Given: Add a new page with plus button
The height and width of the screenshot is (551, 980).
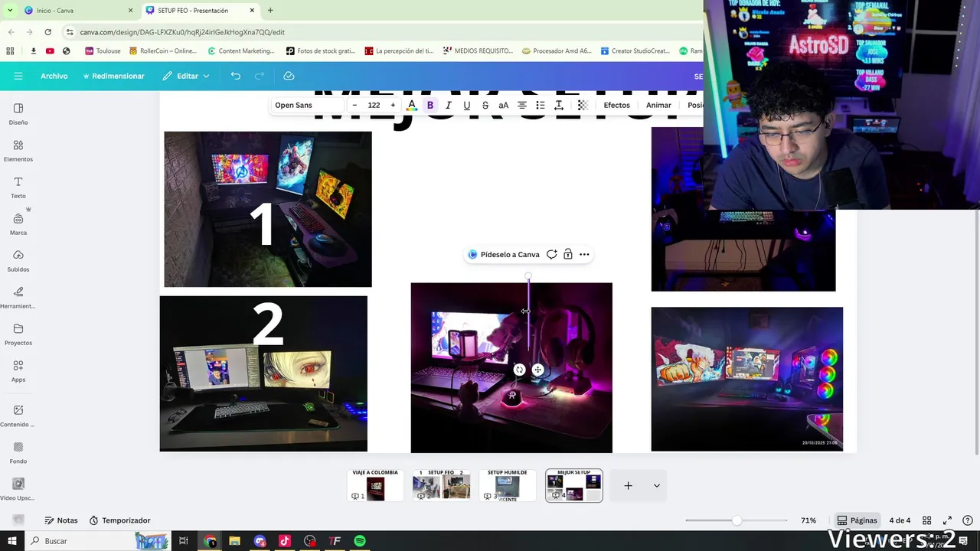Looking at the screenshot, I should [628, 485].
